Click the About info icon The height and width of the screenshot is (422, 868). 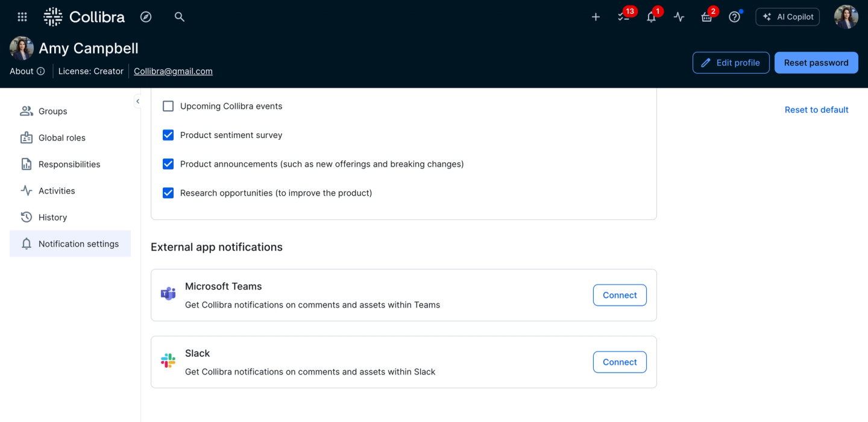(x=41, y=71)
